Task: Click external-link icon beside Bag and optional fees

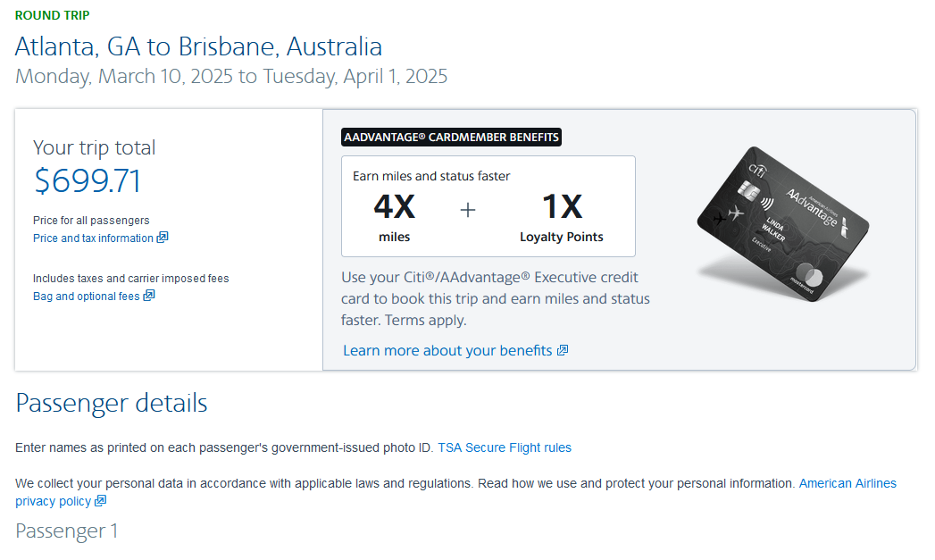Action: (x=149, y=296)
